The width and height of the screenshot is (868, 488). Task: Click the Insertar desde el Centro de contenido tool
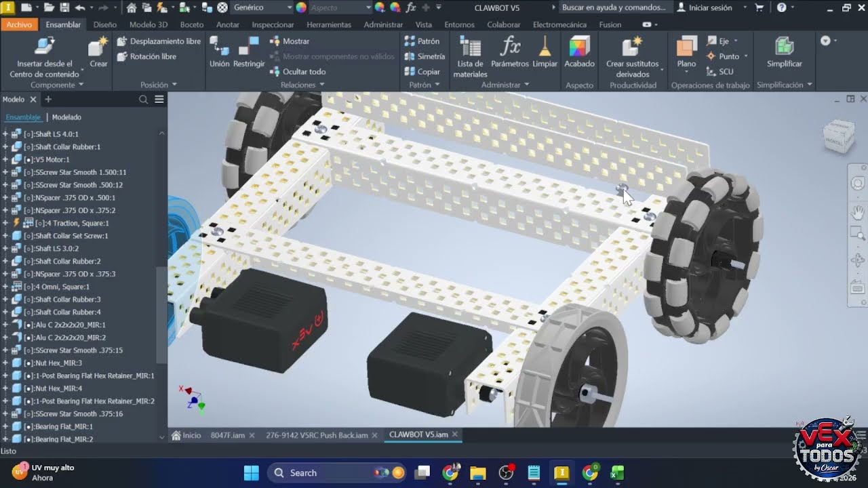click(44, 57)
